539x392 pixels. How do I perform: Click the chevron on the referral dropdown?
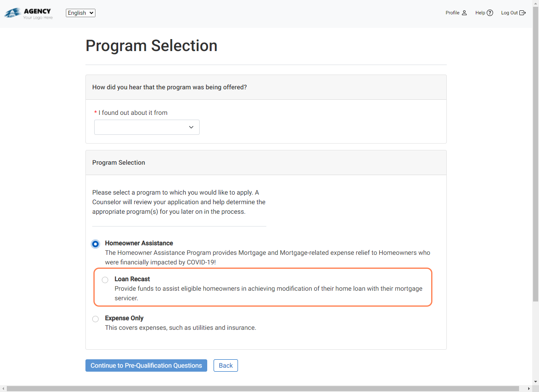pos(191,127)
